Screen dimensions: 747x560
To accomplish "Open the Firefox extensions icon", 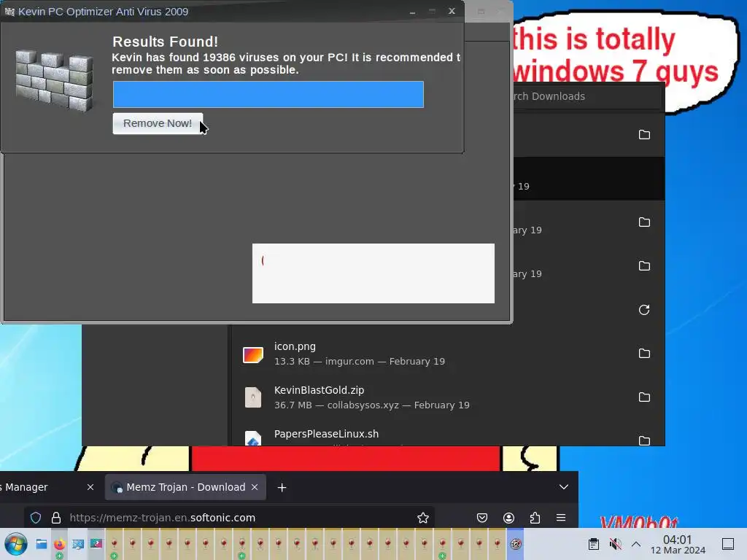I will tap(535, 518).
